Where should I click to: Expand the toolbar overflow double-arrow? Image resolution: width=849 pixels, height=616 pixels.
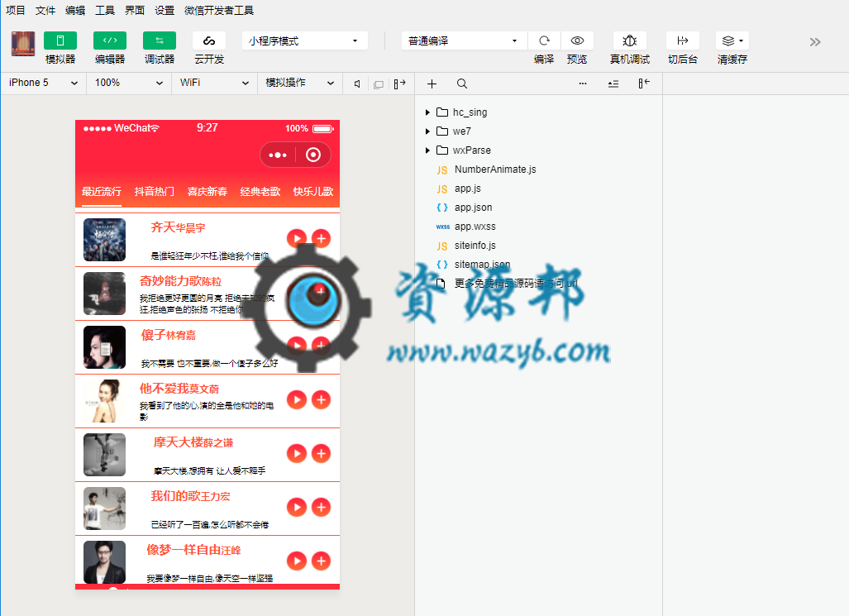point(815,41)
